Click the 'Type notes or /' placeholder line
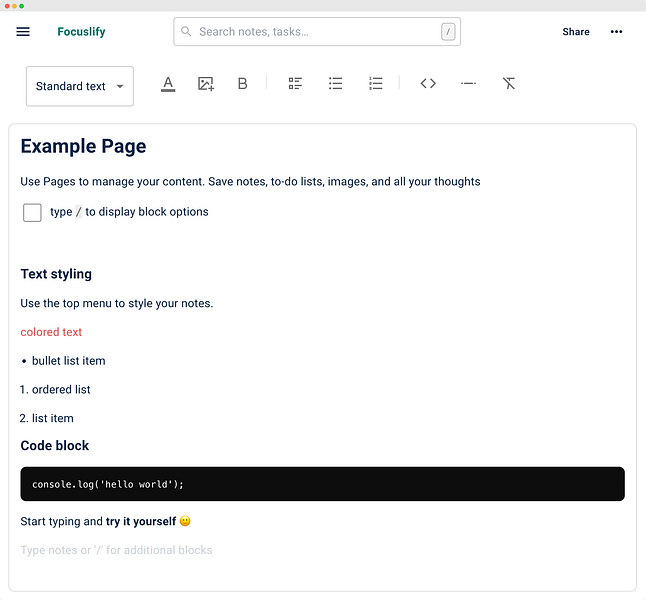 tap(117, 551)
